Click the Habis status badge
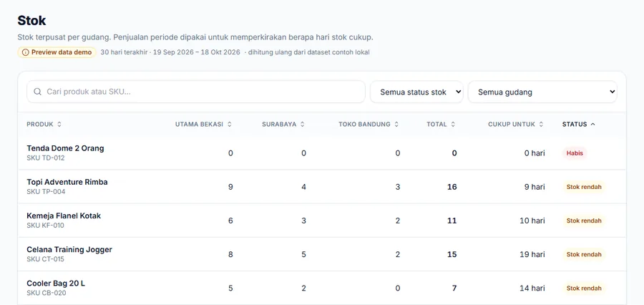The image size is (644, 305). [575, 153]
